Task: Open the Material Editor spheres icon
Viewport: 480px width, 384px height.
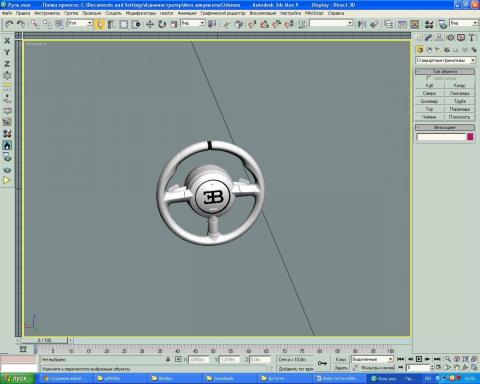Action: (429, 24)
